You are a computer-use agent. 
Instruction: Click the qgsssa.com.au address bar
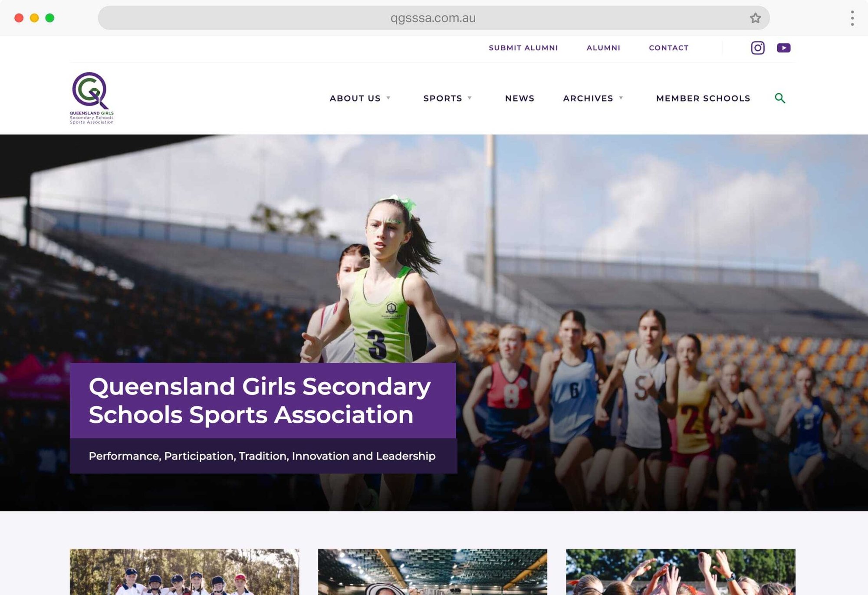[433, 18]
